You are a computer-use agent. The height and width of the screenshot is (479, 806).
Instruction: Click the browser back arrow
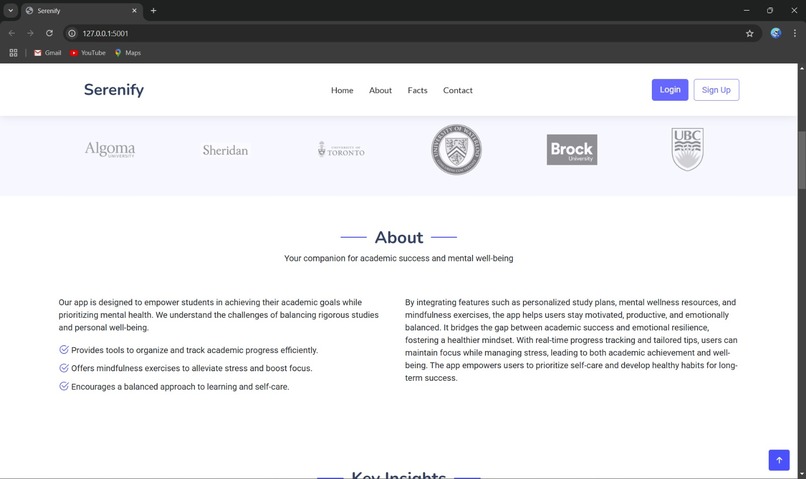pos(12,33)
